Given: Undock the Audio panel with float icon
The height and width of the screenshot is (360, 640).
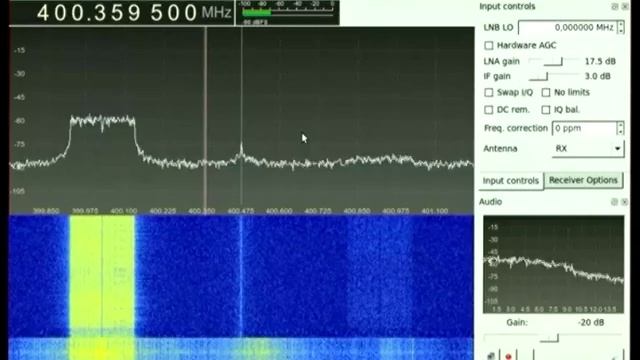Looking at the screenshot, I should coord(614,202).
